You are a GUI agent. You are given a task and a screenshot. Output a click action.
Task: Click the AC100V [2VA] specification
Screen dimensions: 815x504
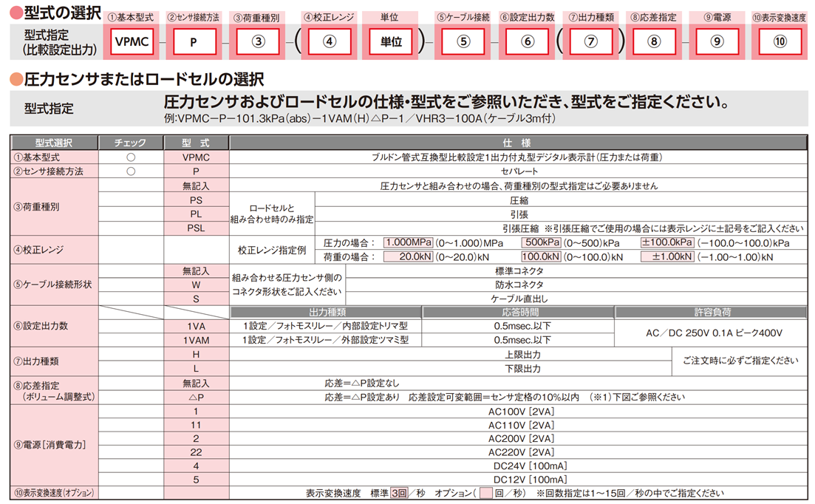click(x=521, y=412)
